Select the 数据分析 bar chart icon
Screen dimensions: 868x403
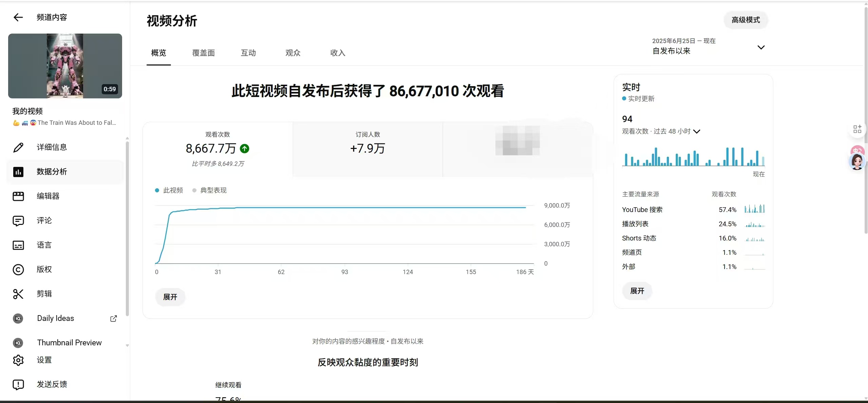tap(18, 172)
